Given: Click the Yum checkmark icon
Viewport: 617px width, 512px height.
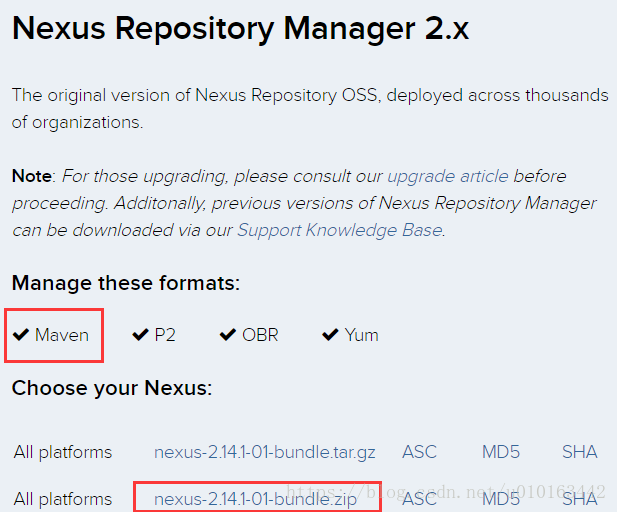Looking at the screenshot, I should pyautogui.click(x=330, y=335).
